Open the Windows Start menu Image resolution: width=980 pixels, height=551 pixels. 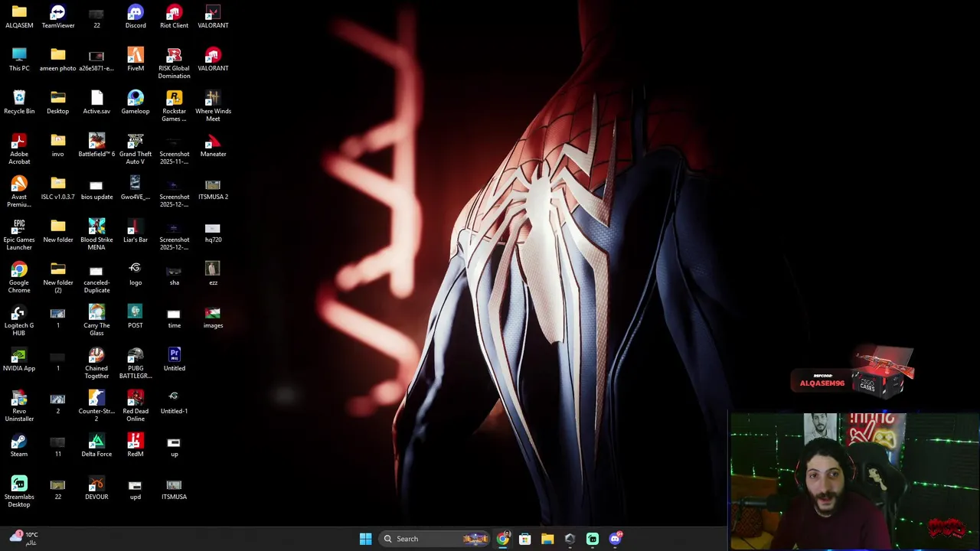[x=365, y=539]
